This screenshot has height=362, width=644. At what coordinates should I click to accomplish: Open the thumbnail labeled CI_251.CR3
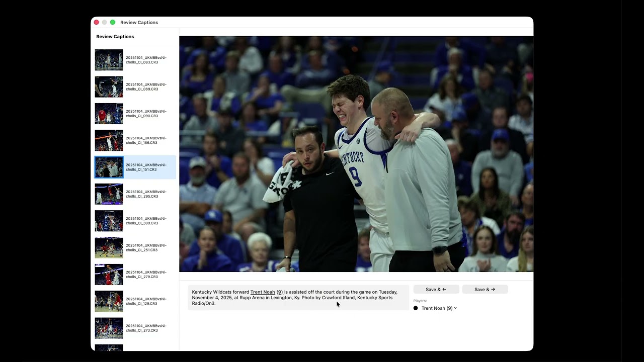(x=109, y=248)
